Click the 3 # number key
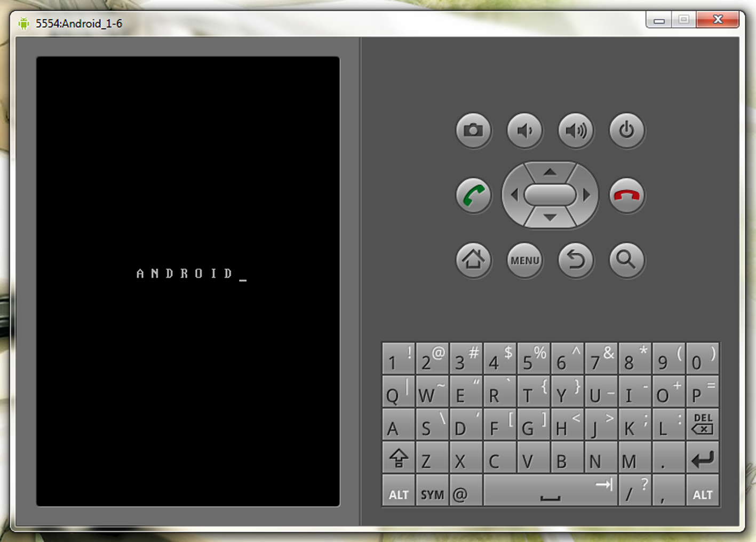756x542 pixels. coord(466,358)
